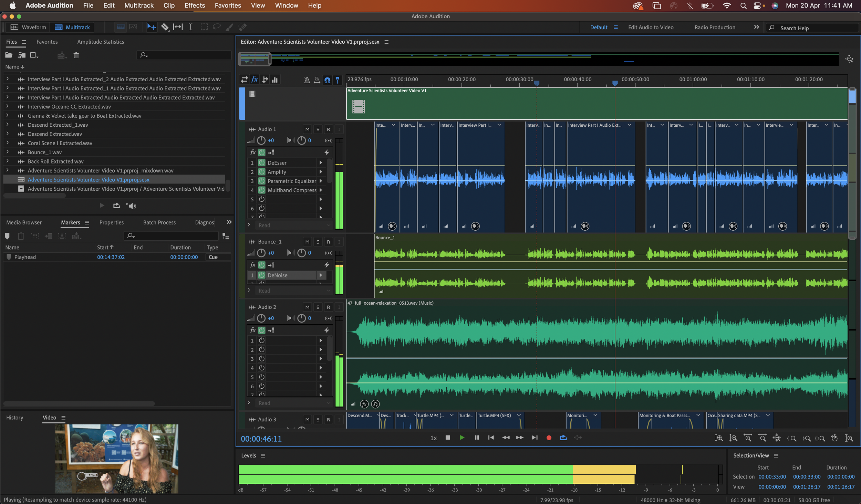The width and height of the screenshot is (861, 504).
Task: Click the Auto-Play speaker icon in Files panel
Action: pos(131,206)
